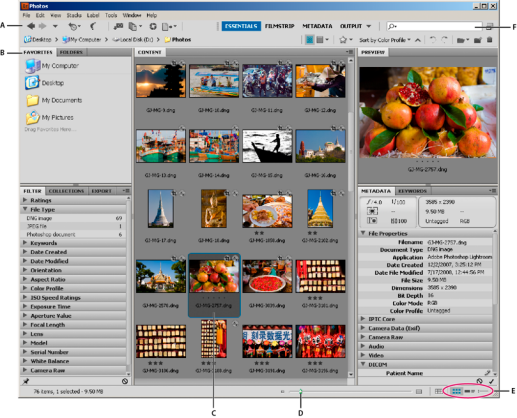
Task: Click the rotate clockwise icon
Action: coord(444,40)
